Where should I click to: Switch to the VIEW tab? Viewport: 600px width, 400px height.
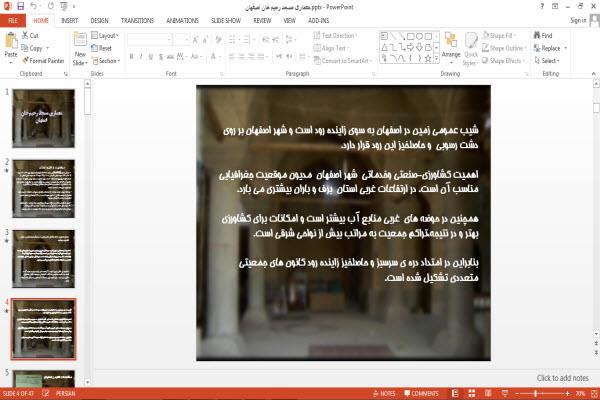(x=289, y=20)
